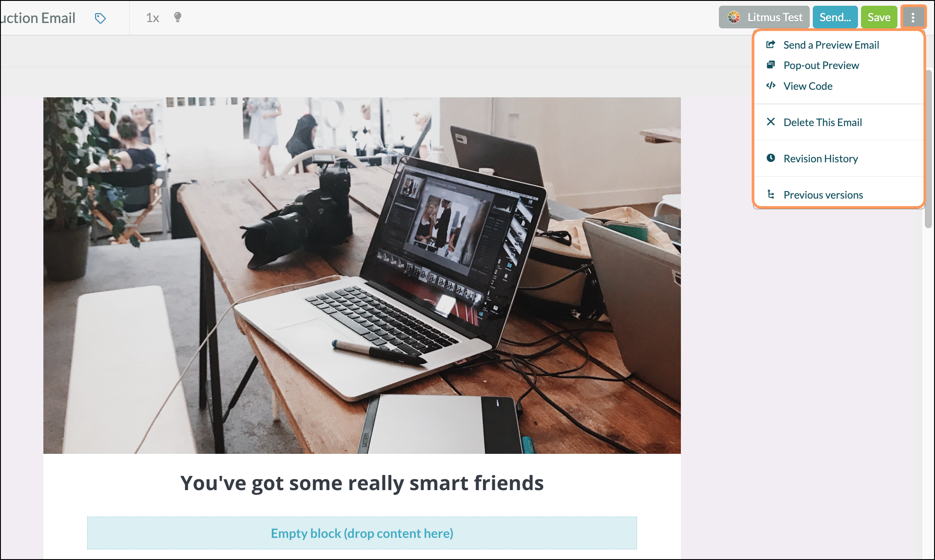Click the clock icon beside Revision History
The height and width of the screenshot is (560, 935).
coord(771,158)
